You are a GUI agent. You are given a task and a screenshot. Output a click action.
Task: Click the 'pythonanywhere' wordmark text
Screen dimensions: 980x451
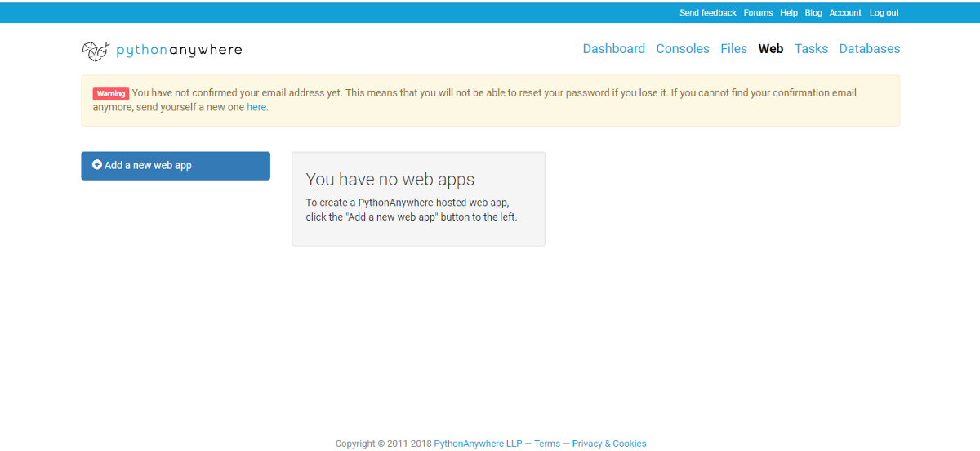coord(179,51)
